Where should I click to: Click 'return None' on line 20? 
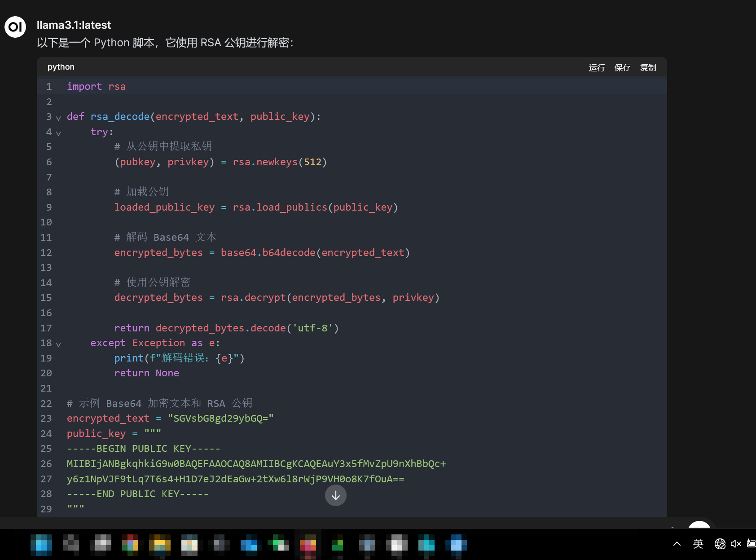click(x=147, y=373)
